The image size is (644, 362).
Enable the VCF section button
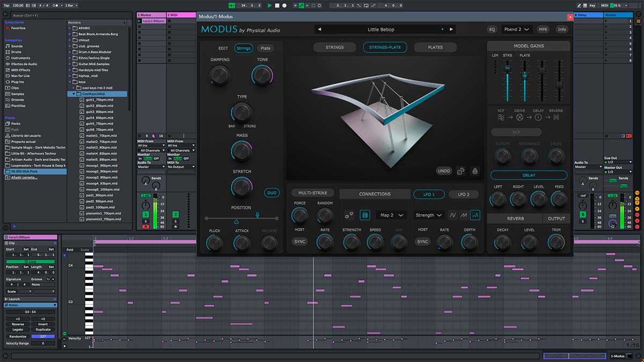click(516, 132)
